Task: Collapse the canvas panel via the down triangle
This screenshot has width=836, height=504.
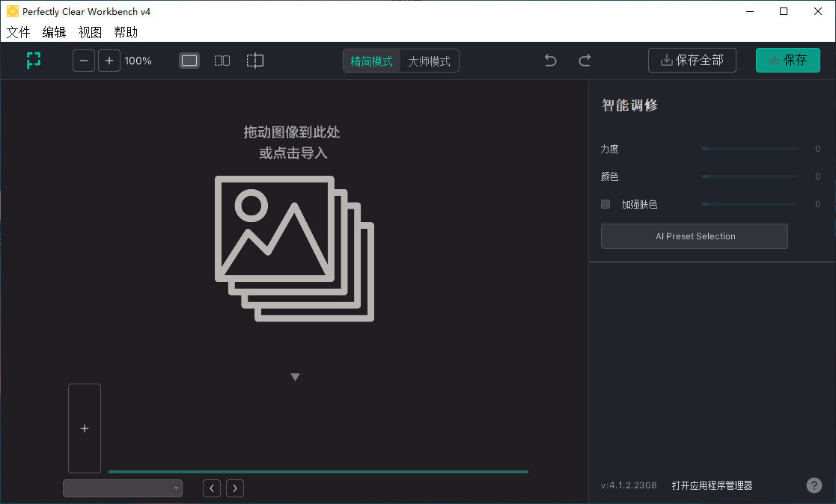Action: coord(295,376)
